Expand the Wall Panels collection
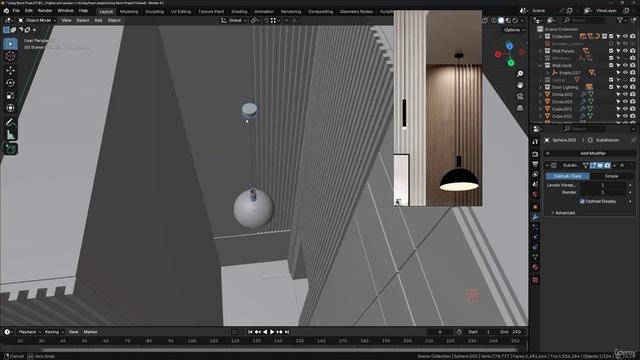The height and width of the screenshot is (360, 640). 541,51
